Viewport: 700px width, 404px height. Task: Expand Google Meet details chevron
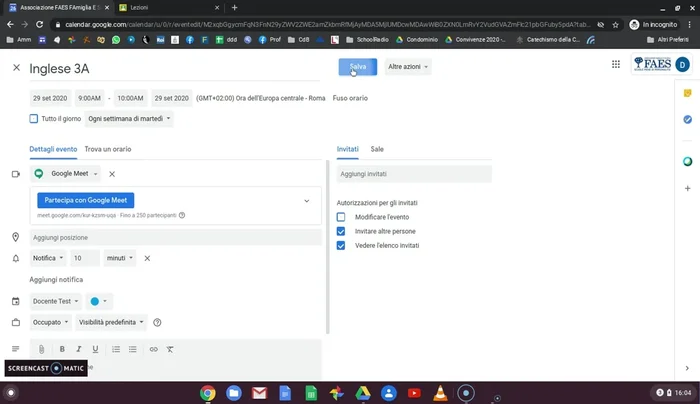[x=307, y=201]
